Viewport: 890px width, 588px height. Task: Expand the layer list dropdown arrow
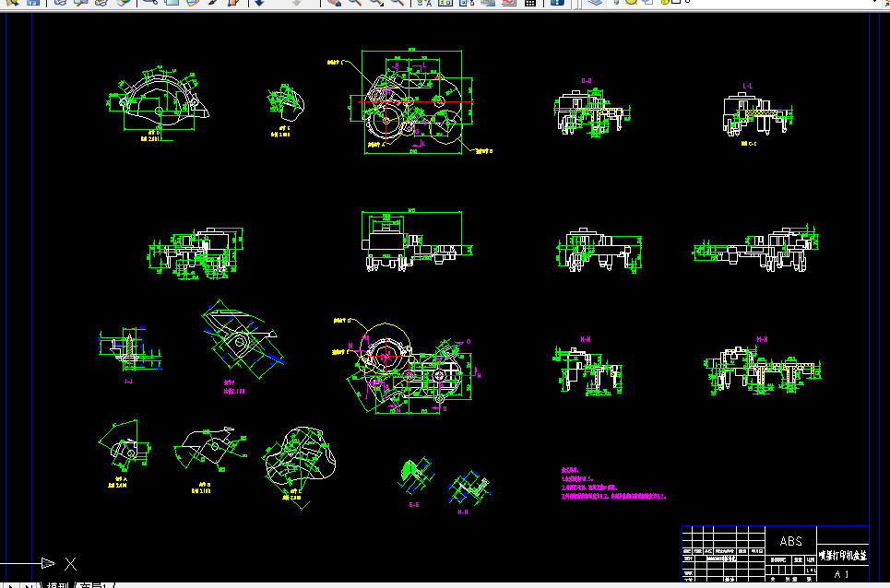(x=874, y=2)
